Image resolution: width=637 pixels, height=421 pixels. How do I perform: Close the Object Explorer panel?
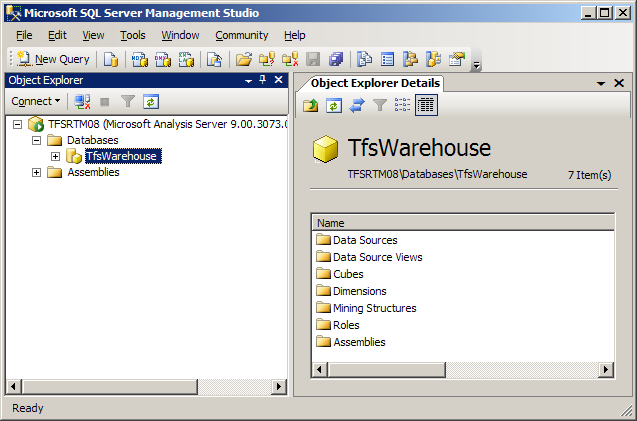coord(278,80)
